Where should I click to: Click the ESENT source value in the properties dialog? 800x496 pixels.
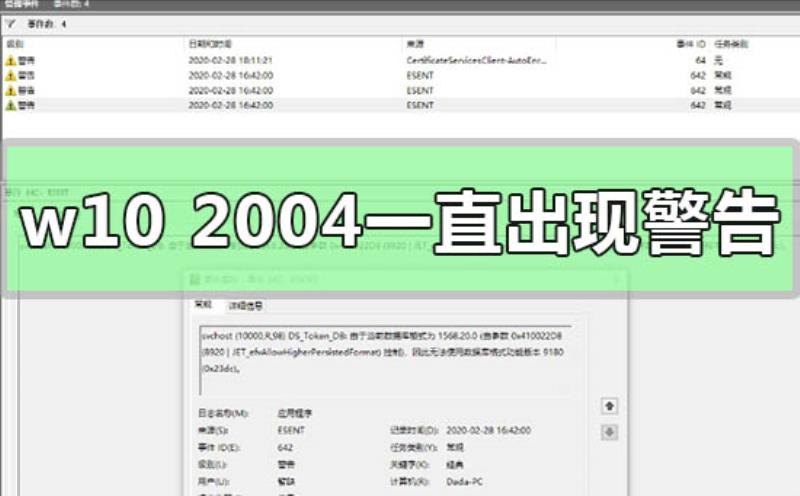point(291,430)
